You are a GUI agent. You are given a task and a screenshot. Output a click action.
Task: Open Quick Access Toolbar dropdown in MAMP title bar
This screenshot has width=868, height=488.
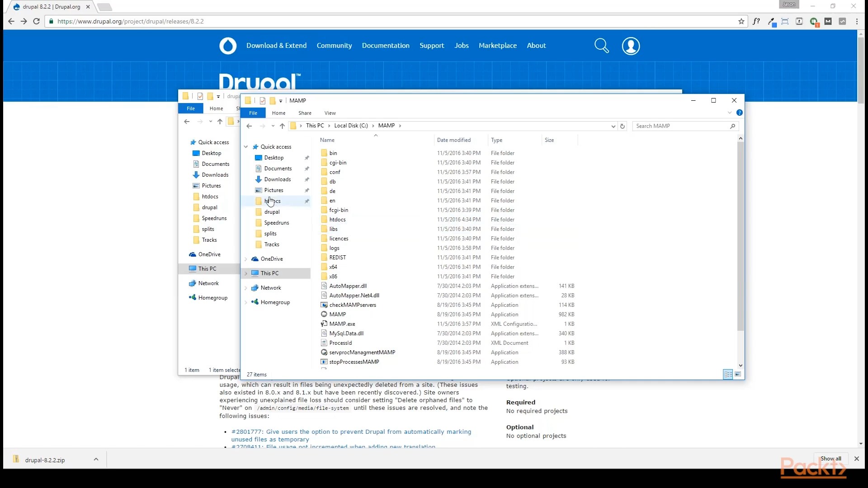click(x=281, y=101)
